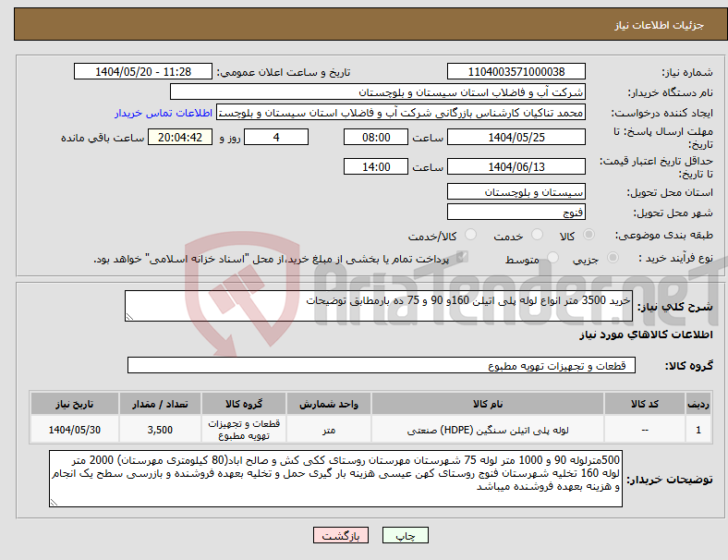Click the general need description text area
Image resolution: width=728 pixels, height=560 pixels.
coord(379,306)
